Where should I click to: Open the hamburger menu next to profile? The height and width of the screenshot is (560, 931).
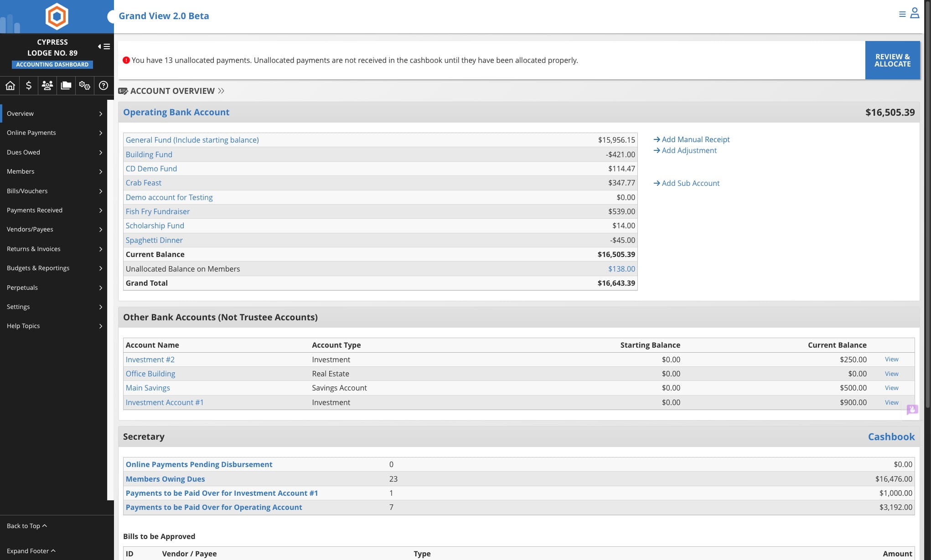902,15
